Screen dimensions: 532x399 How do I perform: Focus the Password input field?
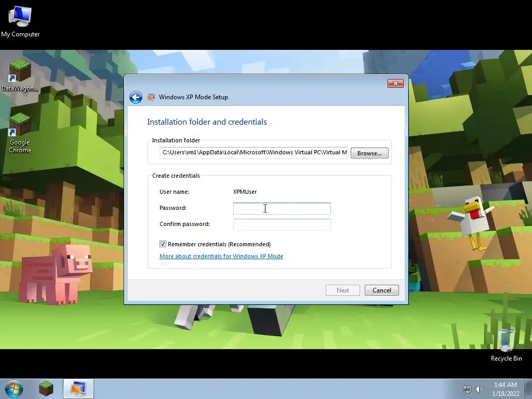282,208
